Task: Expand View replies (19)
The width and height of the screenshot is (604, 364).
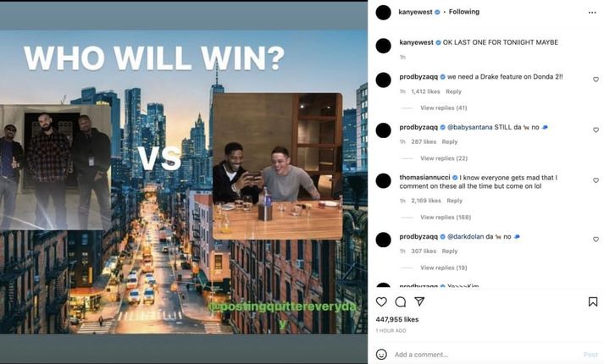Action: 443,267
